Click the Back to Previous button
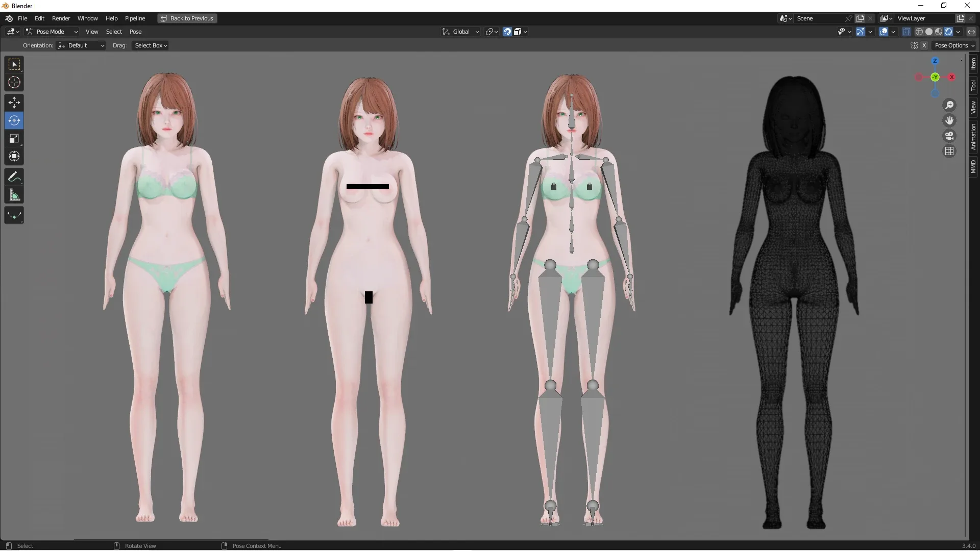Screen dimensions: 980x551 (x=187, y=18)
